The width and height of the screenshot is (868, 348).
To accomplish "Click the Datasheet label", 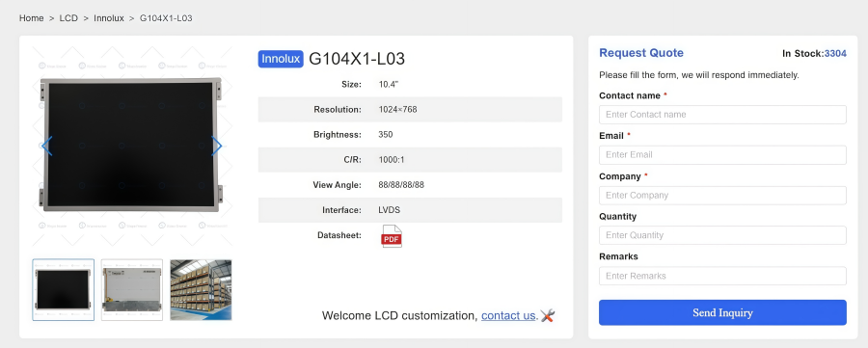I will pyautogui.click(x=339, y=235).
